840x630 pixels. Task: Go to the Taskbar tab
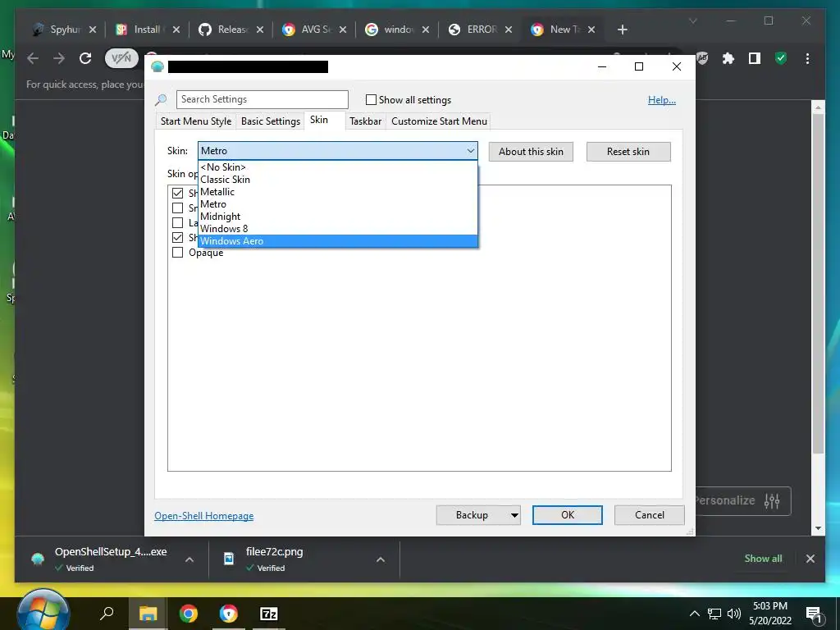point(365,121)
